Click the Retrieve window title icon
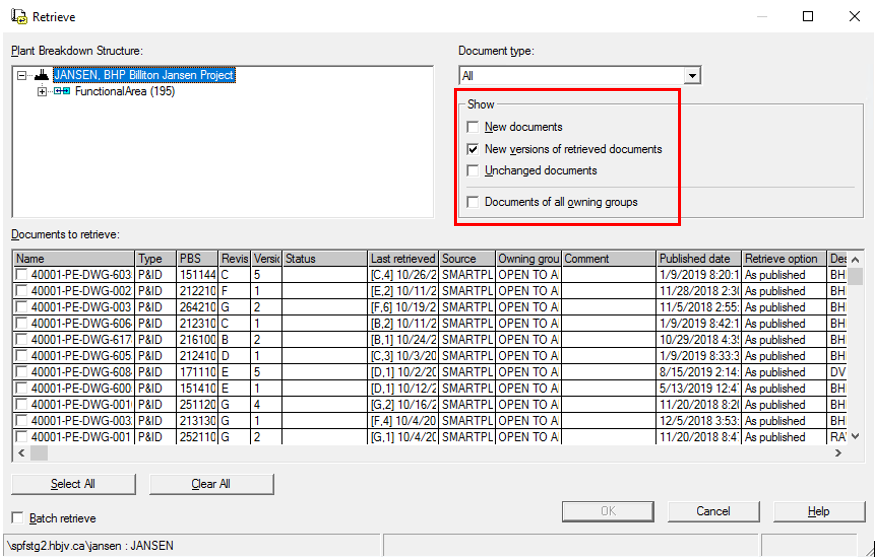Image resolution: width=878 pixels, height=557 pixels. pos(17,17)
